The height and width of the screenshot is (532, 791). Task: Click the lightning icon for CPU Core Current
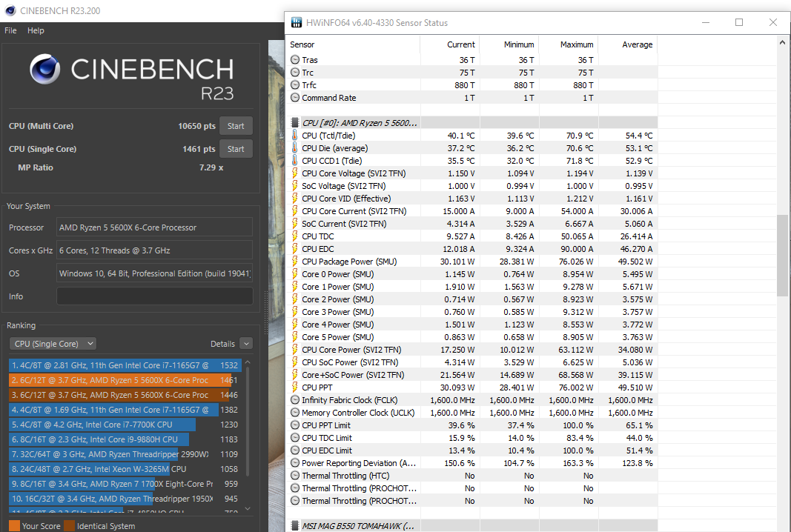pyautogui.click(x=295, y=210)
